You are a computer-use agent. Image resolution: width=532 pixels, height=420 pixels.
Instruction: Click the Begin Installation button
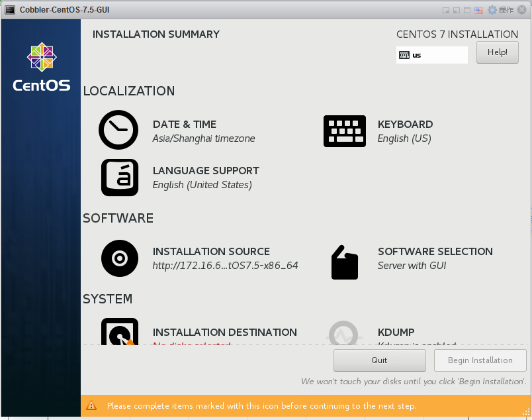click(x=480, y=360)
